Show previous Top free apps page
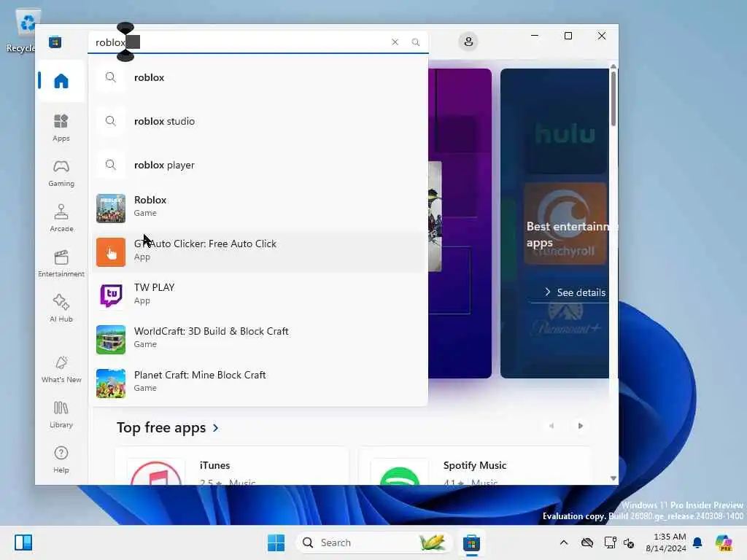747x560 pixels. 551,426
